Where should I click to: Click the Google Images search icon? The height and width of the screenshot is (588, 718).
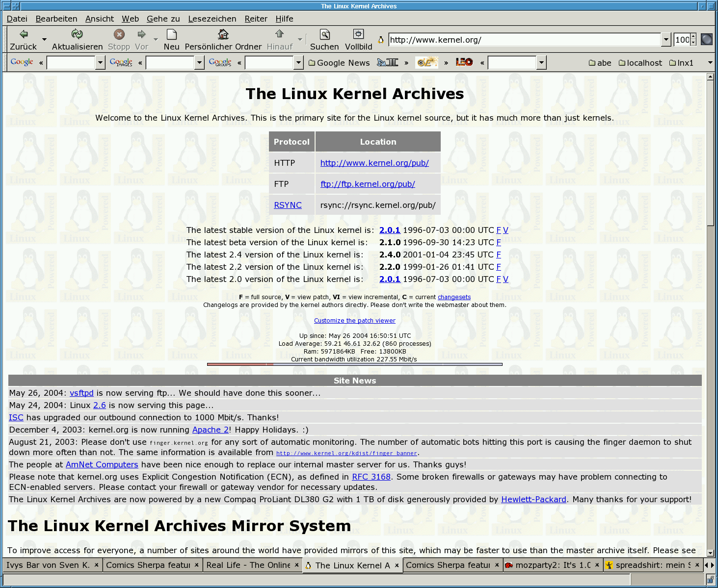point(120,62)
